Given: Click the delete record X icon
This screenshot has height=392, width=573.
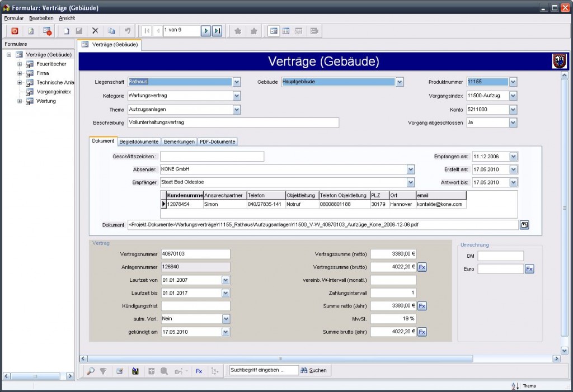Looking at the screenshot, I should (x=95, y=31).
